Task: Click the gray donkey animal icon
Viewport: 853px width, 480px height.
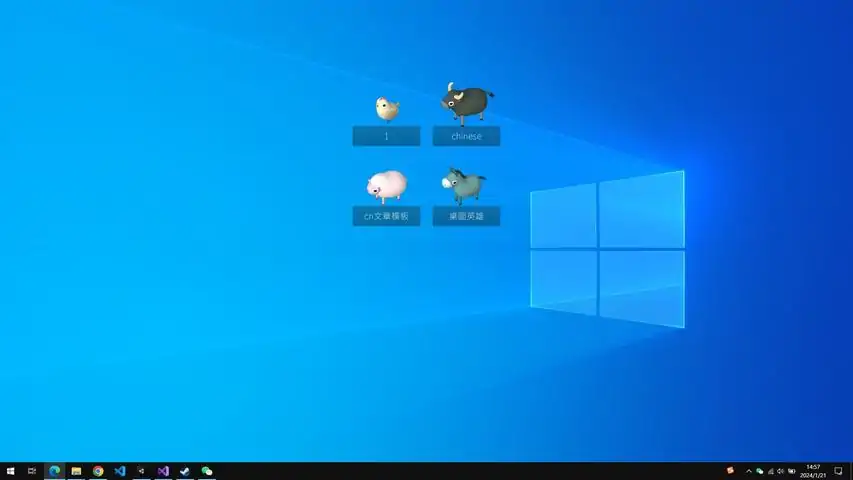Action: 463,184
